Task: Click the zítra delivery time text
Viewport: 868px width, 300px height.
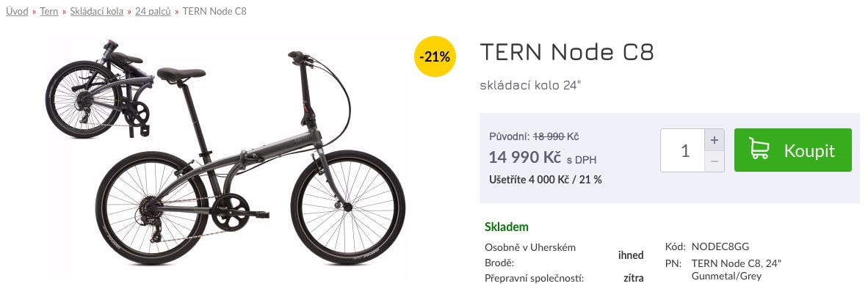Action: (633, 278)
